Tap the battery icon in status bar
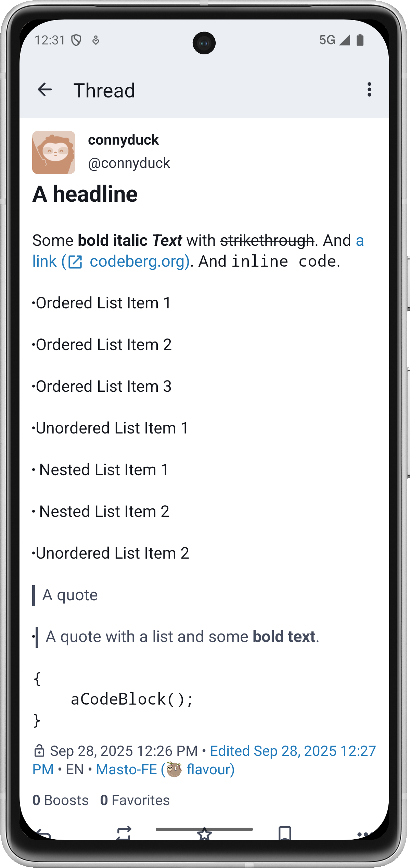This screenshot has width=410, height=868. [360, 40]
